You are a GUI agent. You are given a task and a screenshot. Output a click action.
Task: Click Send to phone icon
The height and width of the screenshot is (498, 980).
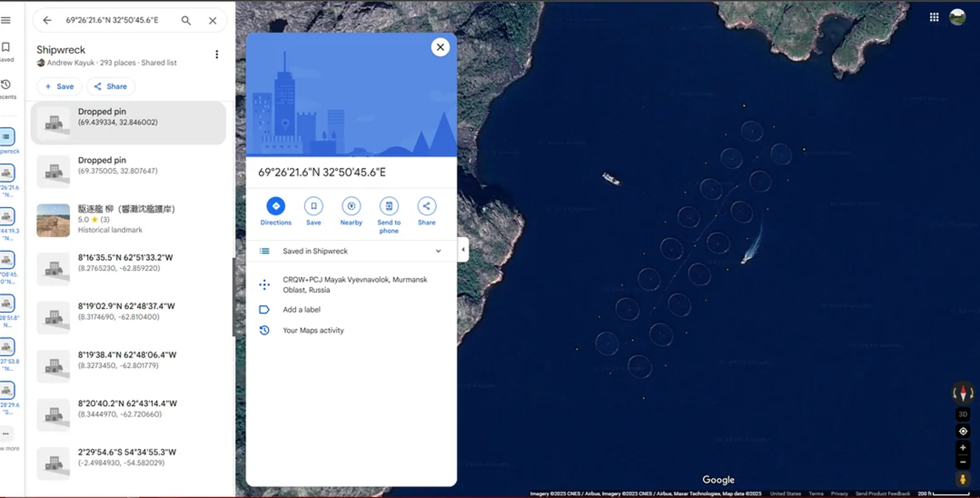click(389, 206)
